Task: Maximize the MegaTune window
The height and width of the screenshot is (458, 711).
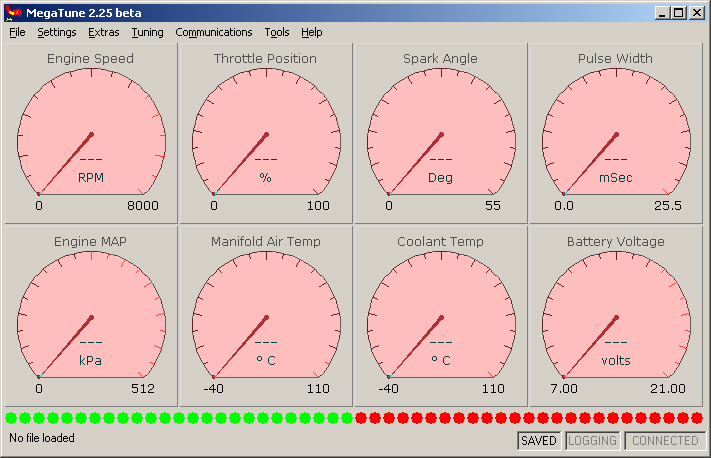Action: click(679, 13)
